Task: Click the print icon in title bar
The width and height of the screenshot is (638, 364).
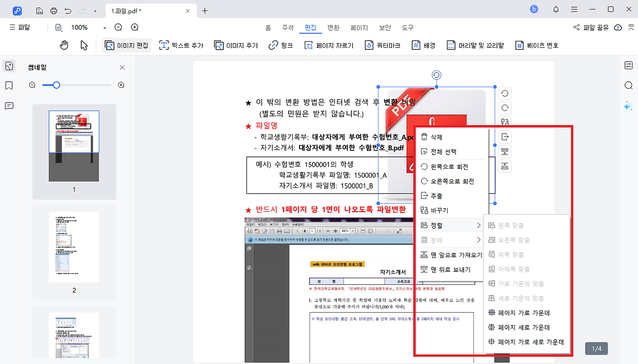Action: (54, 10)
